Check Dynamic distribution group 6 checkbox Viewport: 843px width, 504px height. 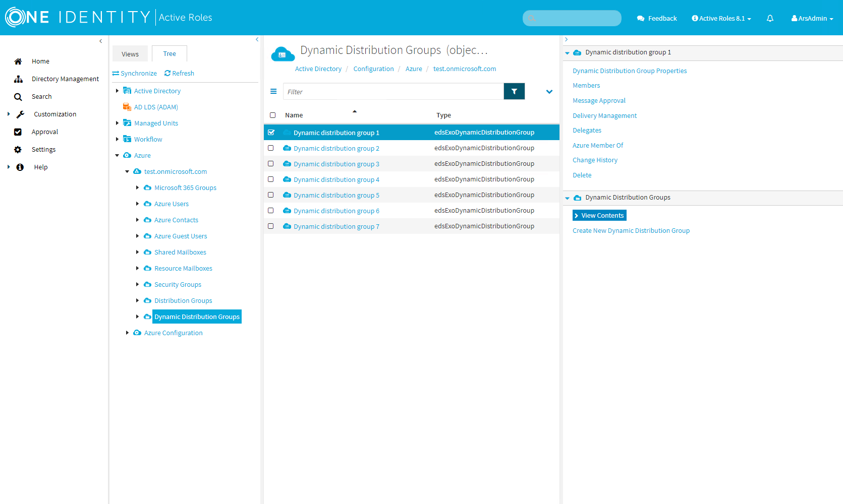coord(271,211)
